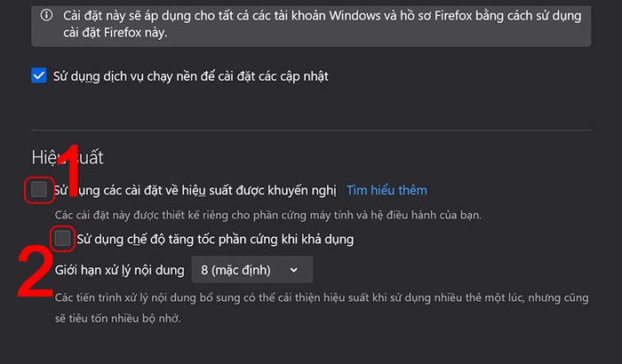
Task: Tick the hardware acceleration checkbox
Action: (62, 239)
